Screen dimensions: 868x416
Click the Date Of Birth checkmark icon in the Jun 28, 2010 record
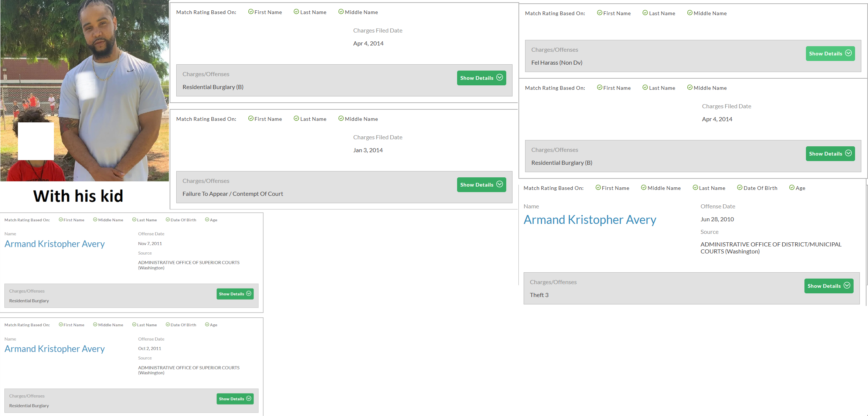[739, 188]
